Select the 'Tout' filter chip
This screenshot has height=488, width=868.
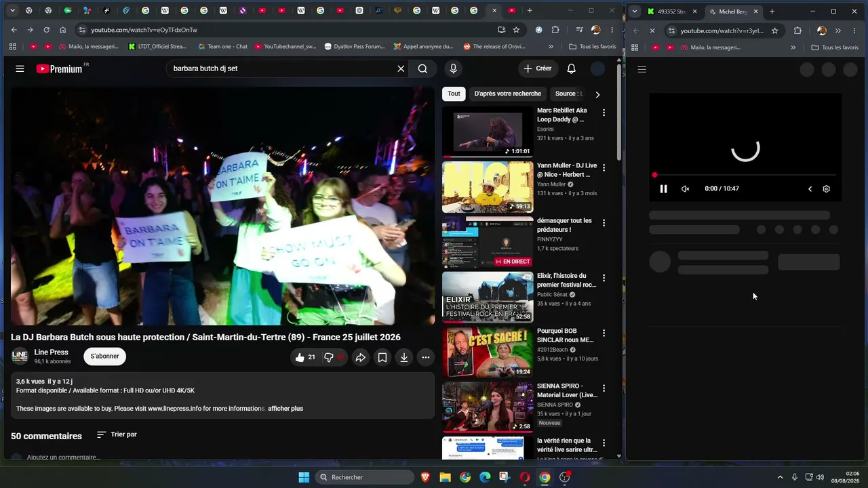click(x=454, y=94)
